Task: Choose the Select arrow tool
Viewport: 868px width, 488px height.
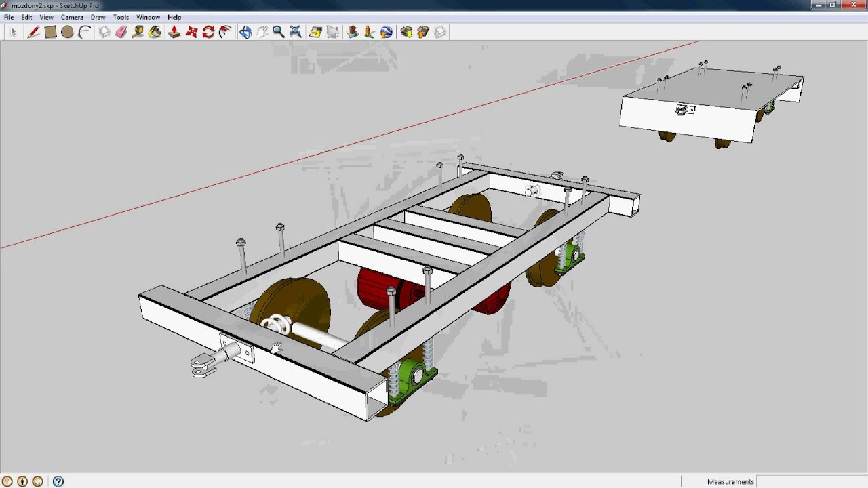Action: click(13, 32)
